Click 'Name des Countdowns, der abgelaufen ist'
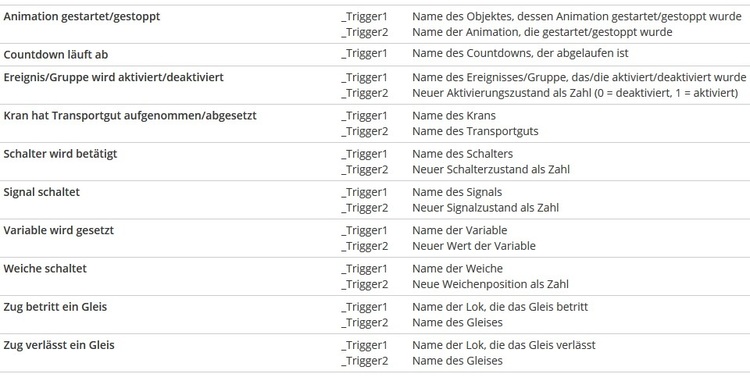 (520, 54)
